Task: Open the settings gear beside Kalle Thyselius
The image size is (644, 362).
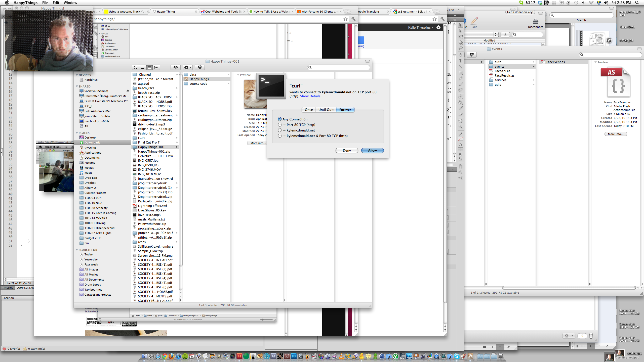Action: pos(438,27)
